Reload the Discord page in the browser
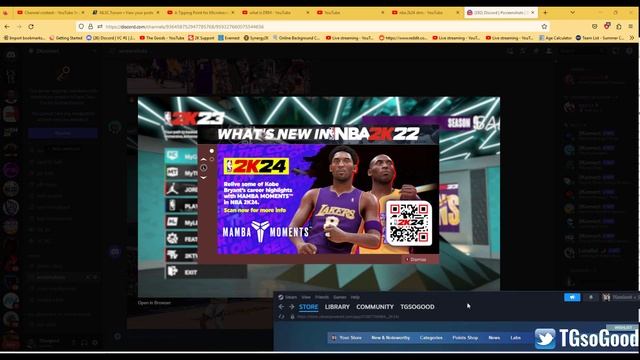640x360 pixels. click(31, 27)
